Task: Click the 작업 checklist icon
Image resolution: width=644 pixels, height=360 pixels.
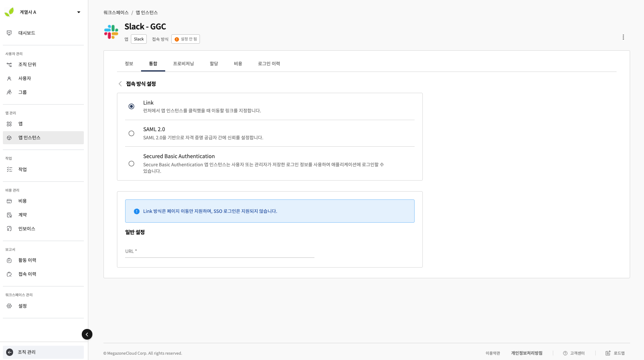Action: 9,170
